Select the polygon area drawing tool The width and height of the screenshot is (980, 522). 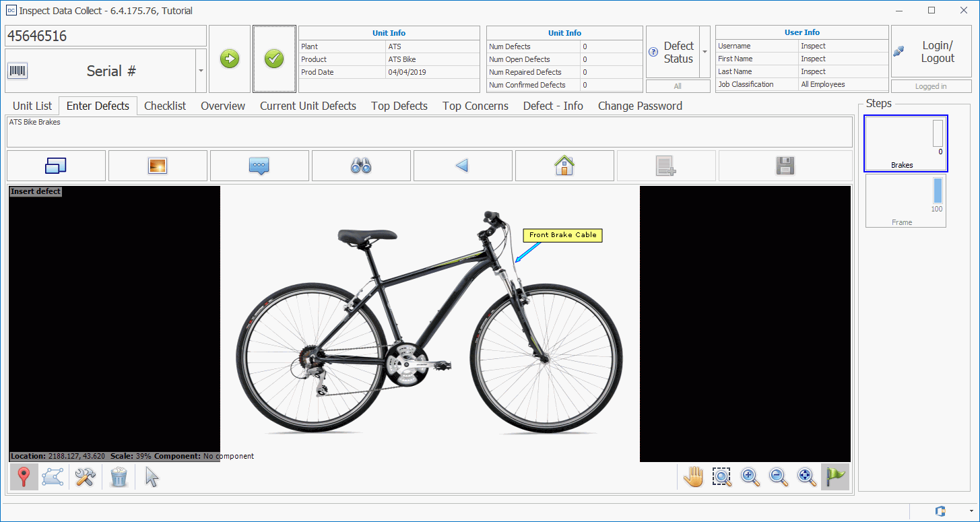[53, 478]
